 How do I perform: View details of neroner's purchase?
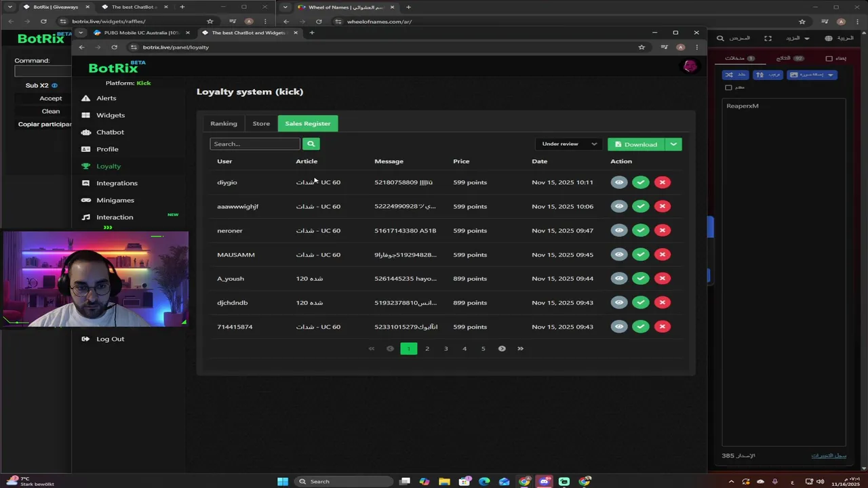(x=619, y=230)
